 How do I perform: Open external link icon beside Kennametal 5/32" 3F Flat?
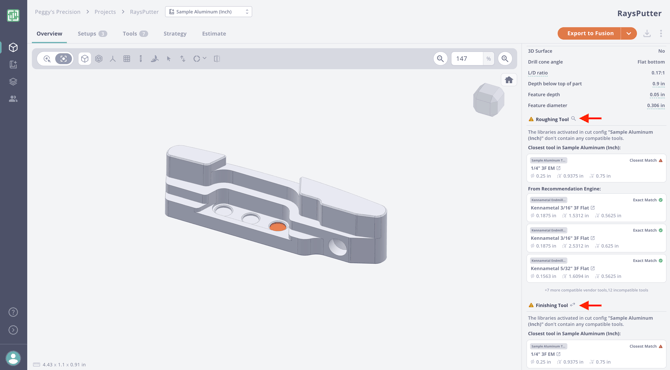(x=593, y=268)
